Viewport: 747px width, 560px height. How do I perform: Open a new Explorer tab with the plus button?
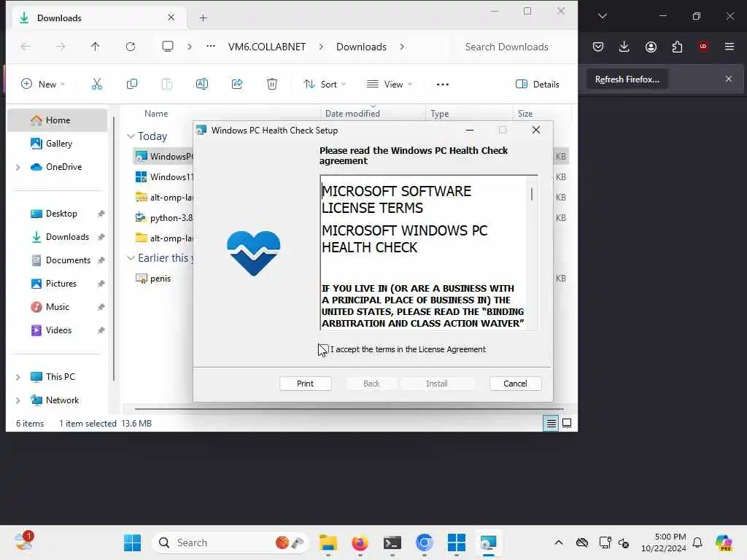[204, 18]
